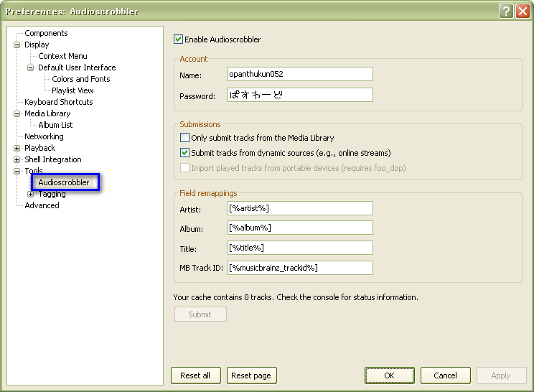Viewport: 534px width, 392px height.
Task: Open the Components preferences page
Action: [x=46, y=33]
